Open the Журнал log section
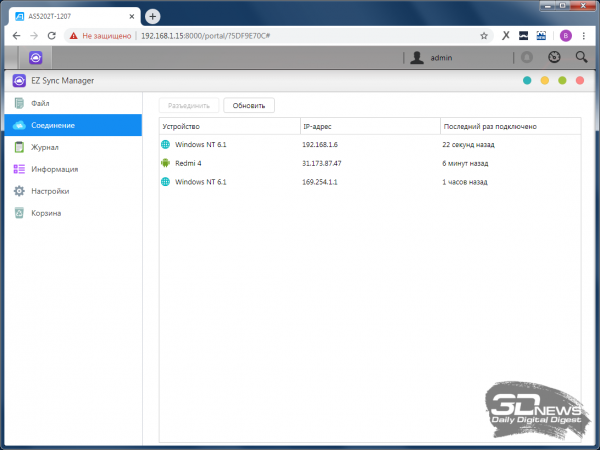This screenshot has width=600, height=450. click(45, 147)
